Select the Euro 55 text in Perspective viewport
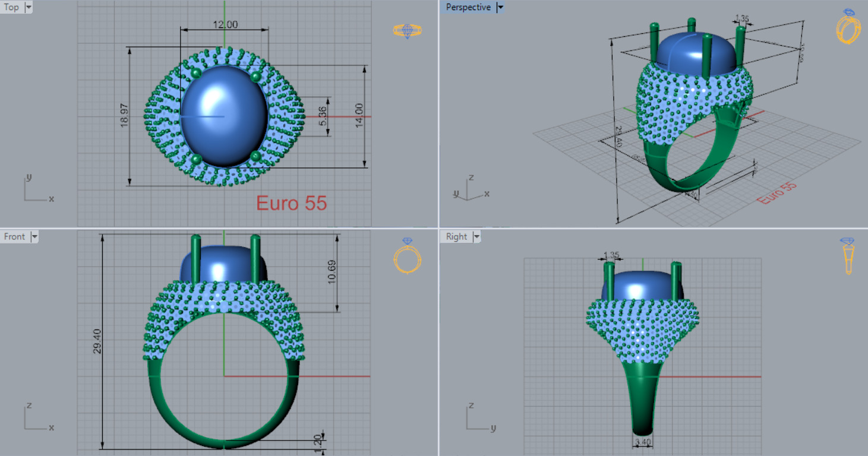 (x=777, y=193)
